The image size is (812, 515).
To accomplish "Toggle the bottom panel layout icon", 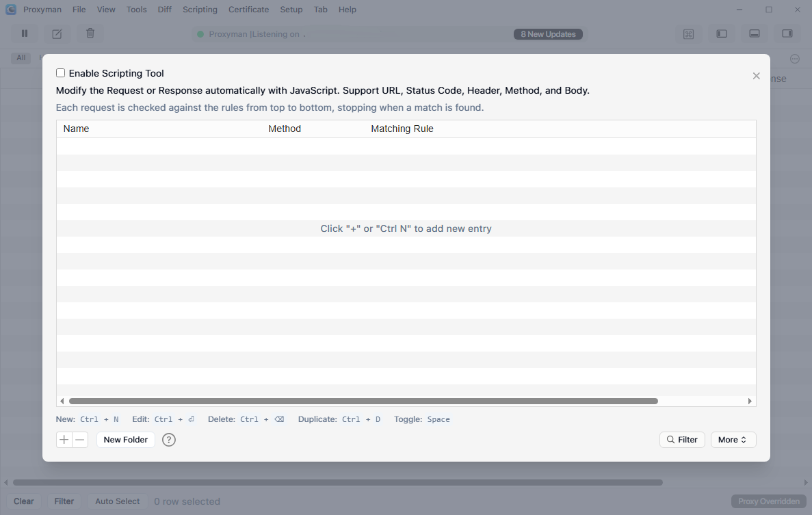I will tap(755, 34).
